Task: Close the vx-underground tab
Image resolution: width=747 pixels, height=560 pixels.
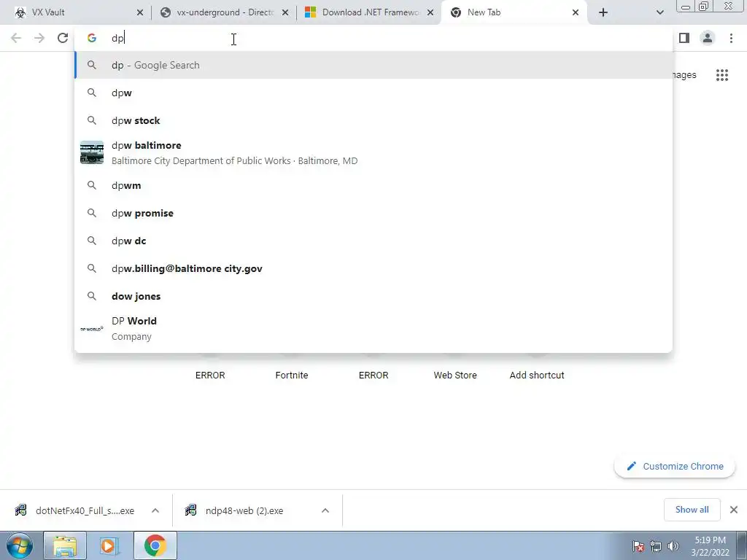Action: (x=285, y=13)
